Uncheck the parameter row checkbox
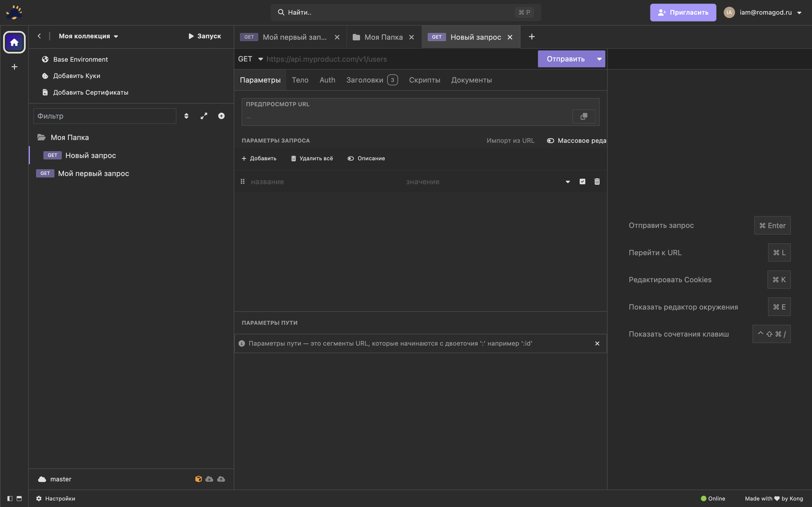 [582, 182]
